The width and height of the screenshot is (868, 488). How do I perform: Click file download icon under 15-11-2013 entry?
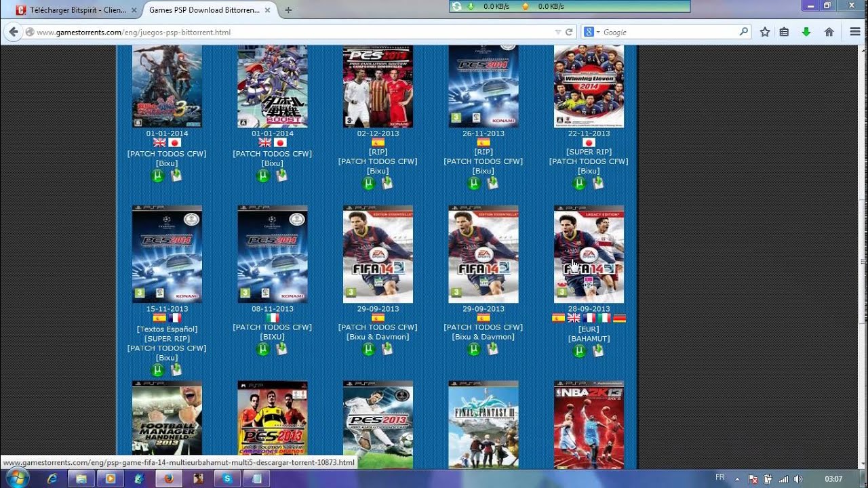click(176, 369)
